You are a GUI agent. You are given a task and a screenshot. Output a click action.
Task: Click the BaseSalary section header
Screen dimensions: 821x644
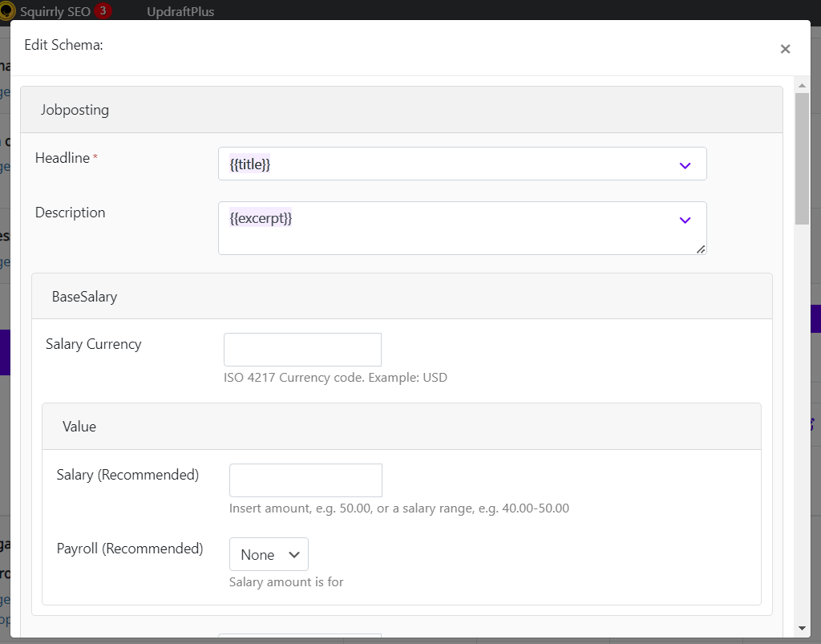click(402, 297)
